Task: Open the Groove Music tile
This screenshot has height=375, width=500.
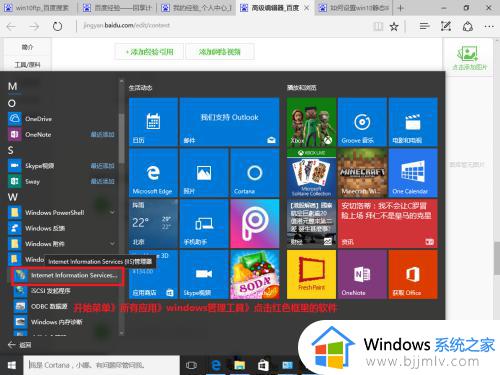Action: click(362, 122)
